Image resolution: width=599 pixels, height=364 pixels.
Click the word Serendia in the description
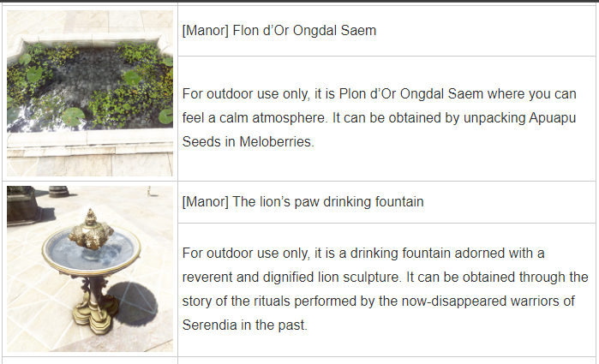tap(209, 325)
